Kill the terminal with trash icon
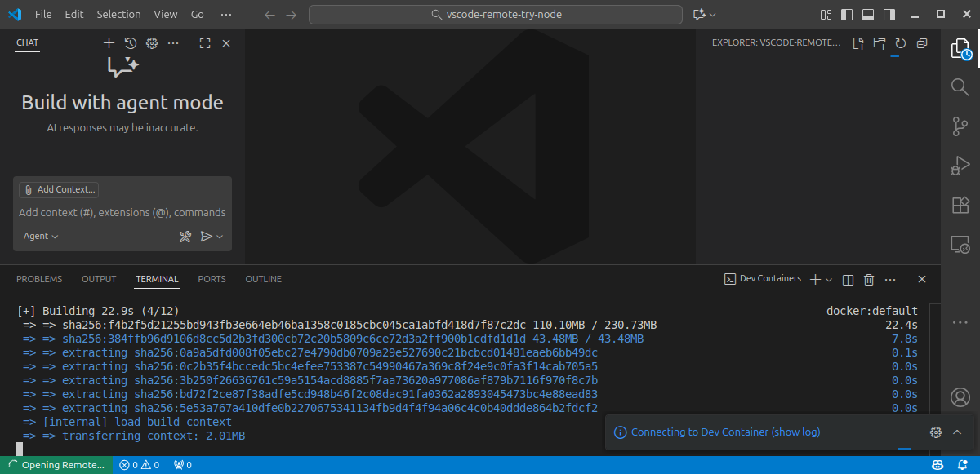The image size is (980, 474). pos(869,280)
